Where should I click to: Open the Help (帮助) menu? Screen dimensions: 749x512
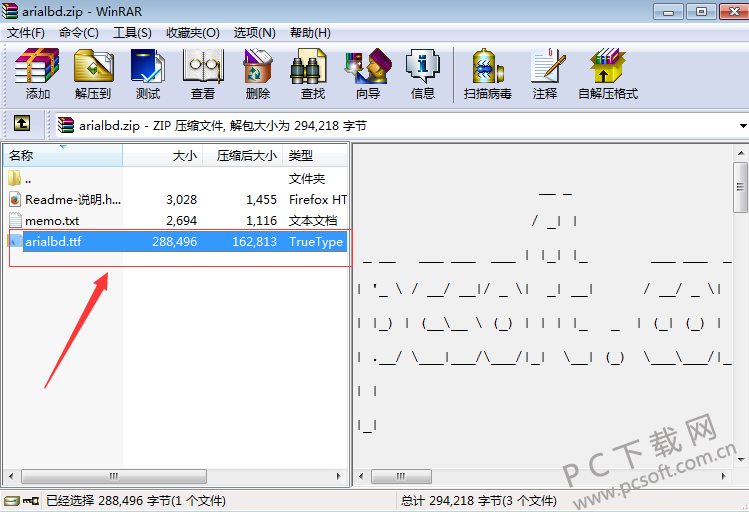[x=310, y=32]
